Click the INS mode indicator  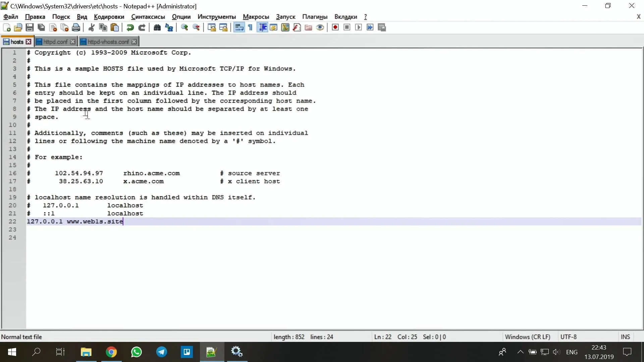625,337
